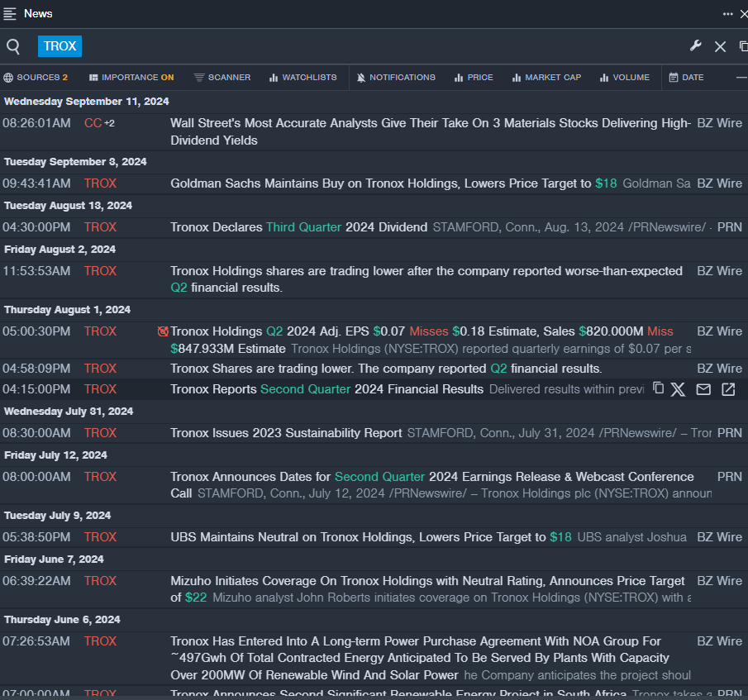This screenshot has width=748, height=700.
Task: Copy the Second Quarter results headline
Action: 658,388
